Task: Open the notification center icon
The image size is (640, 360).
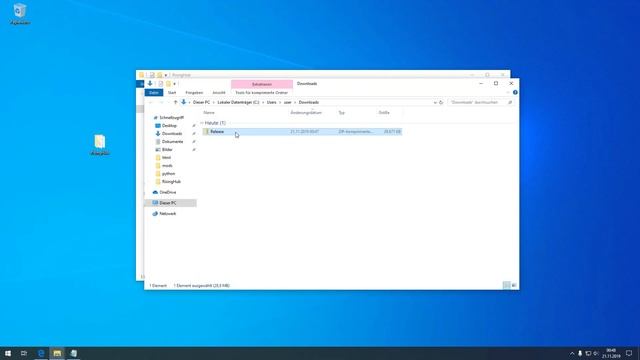Action: tap(629, 353)
